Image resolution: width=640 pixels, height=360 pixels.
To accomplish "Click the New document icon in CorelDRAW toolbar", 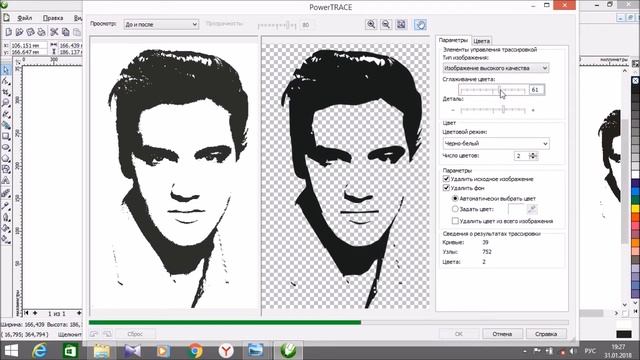I will (x=9, y=32).
